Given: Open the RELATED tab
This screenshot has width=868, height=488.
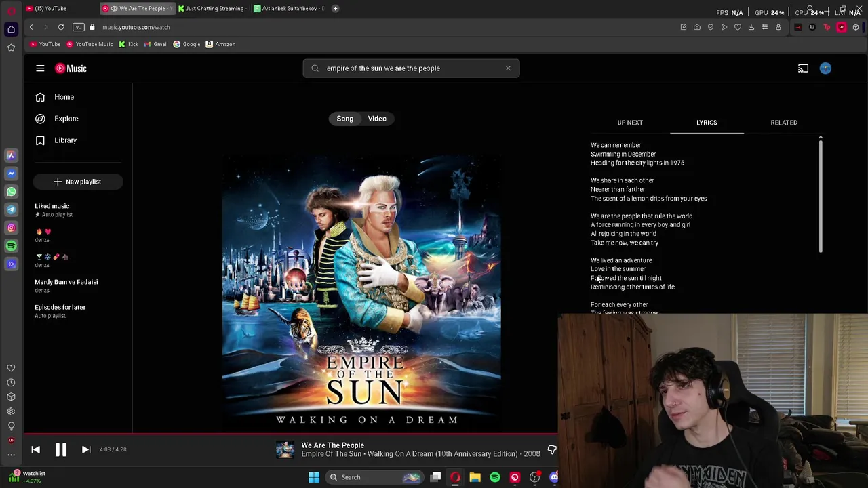Looking at the screenshot, I should pos(784,123).
